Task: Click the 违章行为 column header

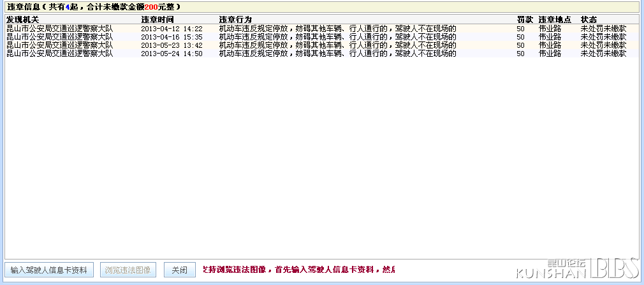Action: click(235, 20)
